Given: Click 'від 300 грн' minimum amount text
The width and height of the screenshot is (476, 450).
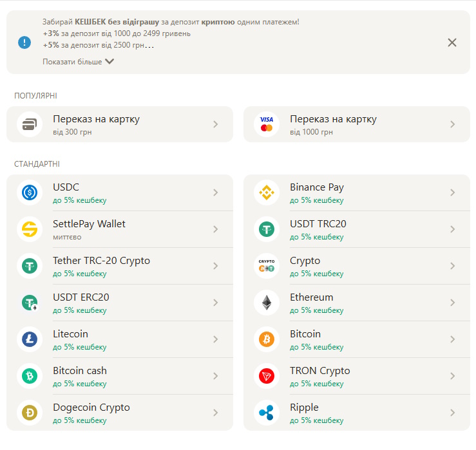Looking at the screenshot, I should 72,132.
